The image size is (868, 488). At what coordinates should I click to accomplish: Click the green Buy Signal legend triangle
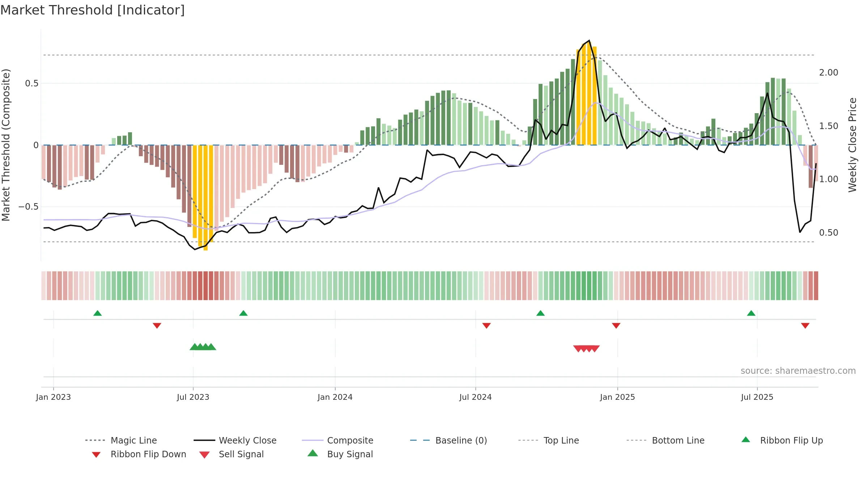point(313,453)
